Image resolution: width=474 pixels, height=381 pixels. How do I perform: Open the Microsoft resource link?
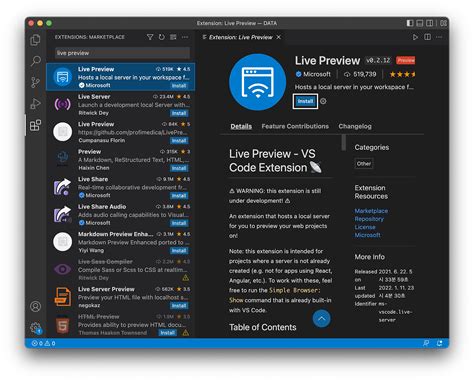click(x=367, y=235)
